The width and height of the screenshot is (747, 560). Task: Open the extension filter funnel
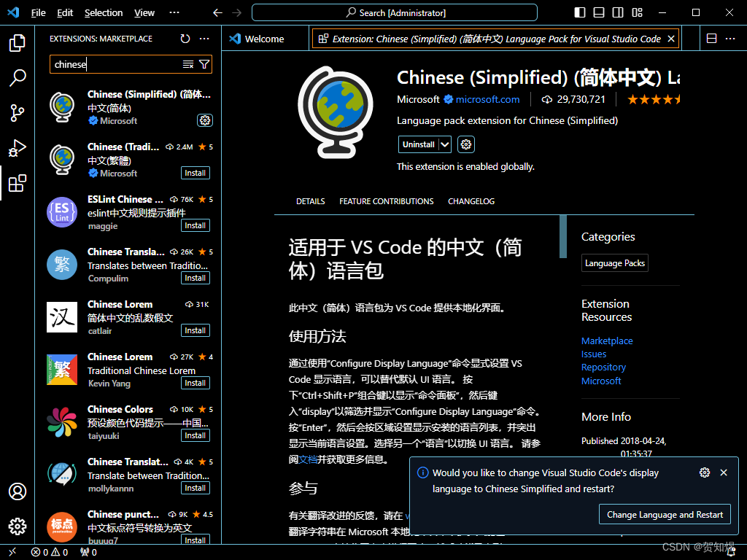[x=204, y=64]
